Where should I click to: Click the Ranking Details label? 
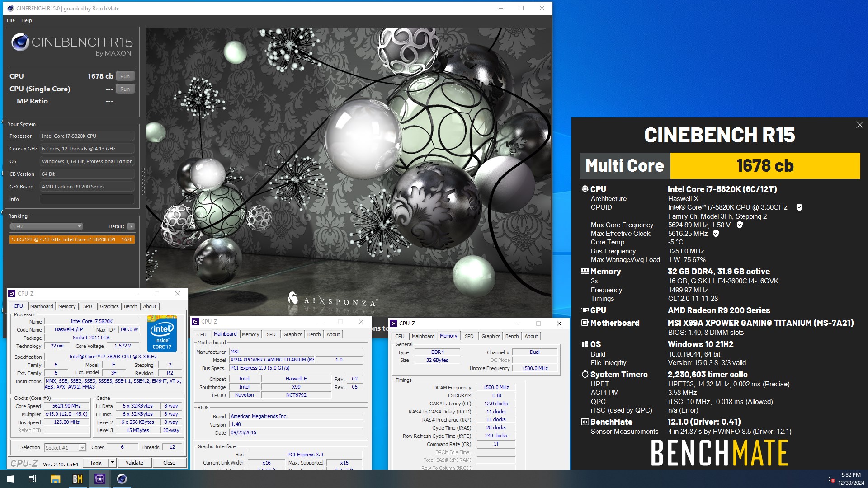[116, 226]
